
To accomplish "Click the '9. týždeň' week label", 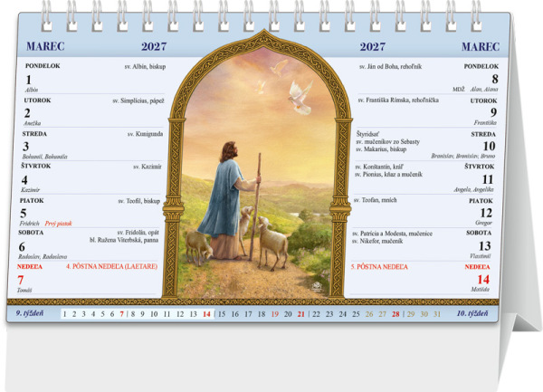I will tap(30, 313).
